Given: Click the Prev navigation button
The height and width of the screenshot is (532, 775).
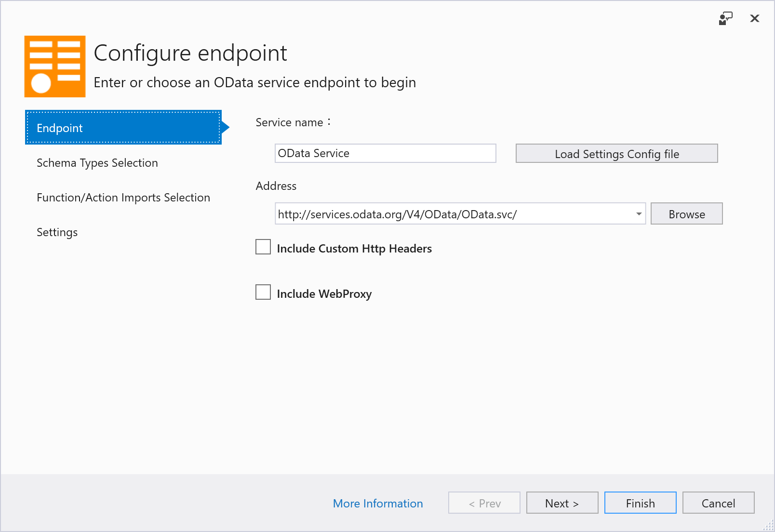Looking at the screenshot, I should pyautogui.click(x=484, y=503).
